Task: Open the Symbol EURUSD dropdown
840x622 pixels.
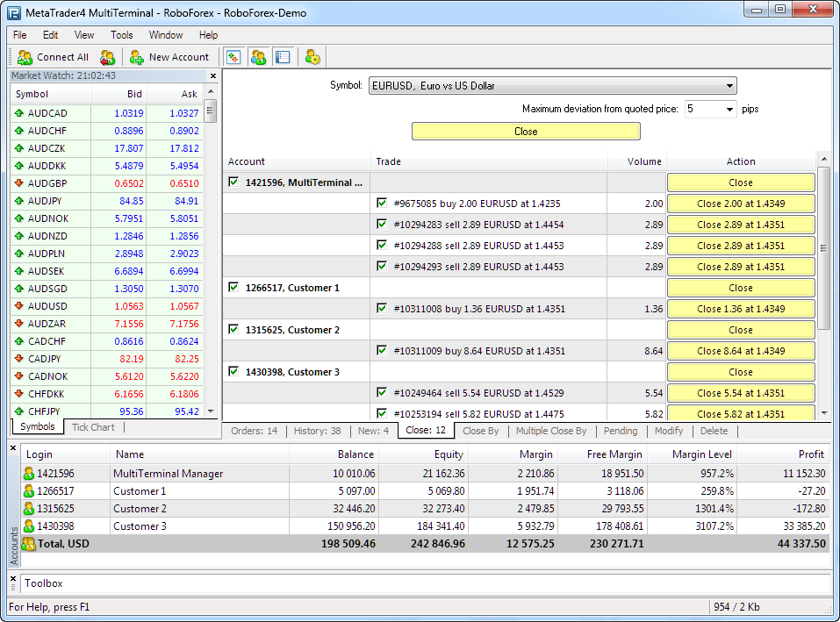Action: 729,86
